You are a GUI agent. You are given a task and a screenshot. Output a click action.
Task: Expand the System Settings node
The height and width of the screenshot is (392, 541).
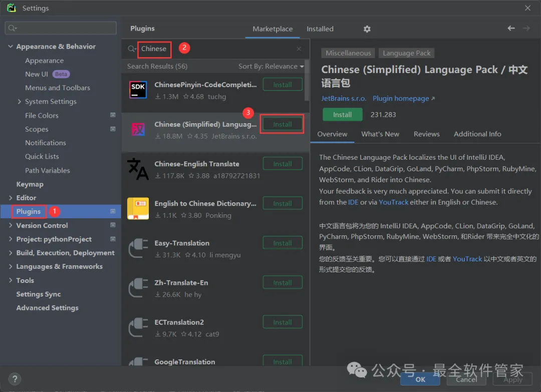[20, 101]
